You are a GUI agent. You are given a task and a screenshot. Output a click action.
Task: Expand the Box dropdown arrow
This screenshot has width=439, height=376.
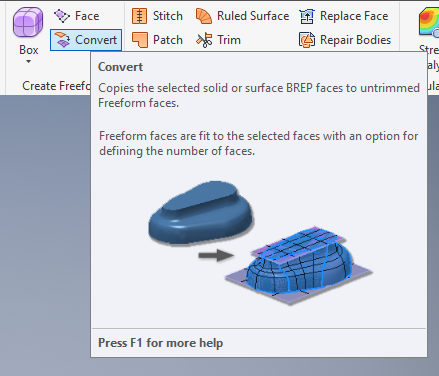[x=28, y=61]
